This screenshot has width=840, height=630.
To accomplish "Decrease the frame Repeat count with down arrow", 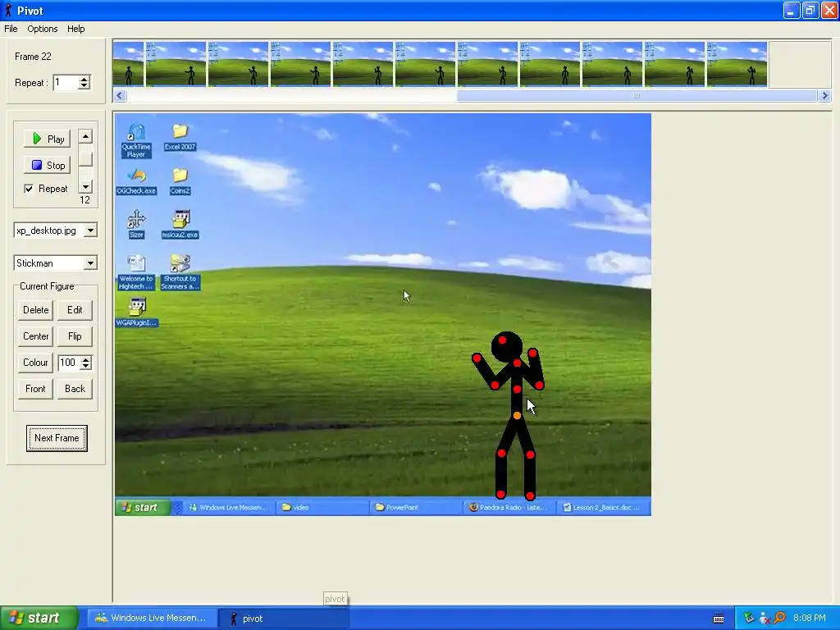I will 84,86.
